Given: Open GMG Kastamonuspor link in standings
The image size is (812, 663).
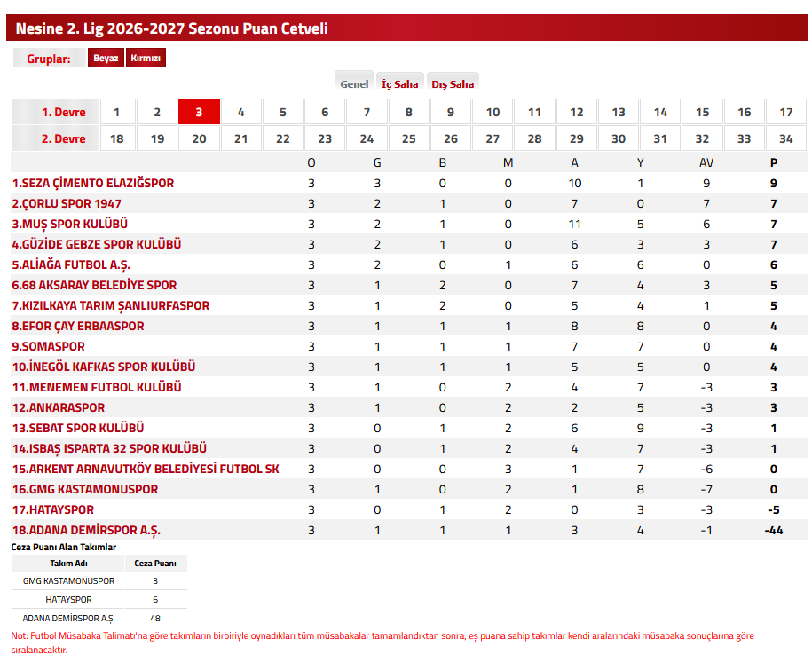Looking at the screenshot, I should point(85,489).
